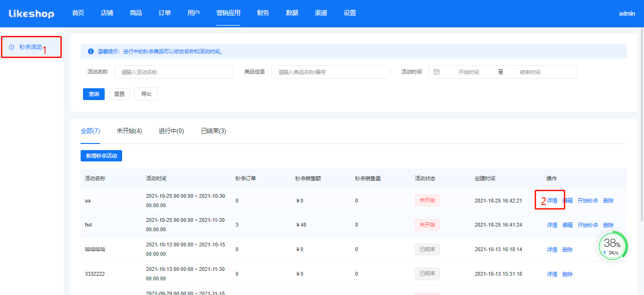
Task: Click the 新增秒杀活动 button
Action: 101,156
